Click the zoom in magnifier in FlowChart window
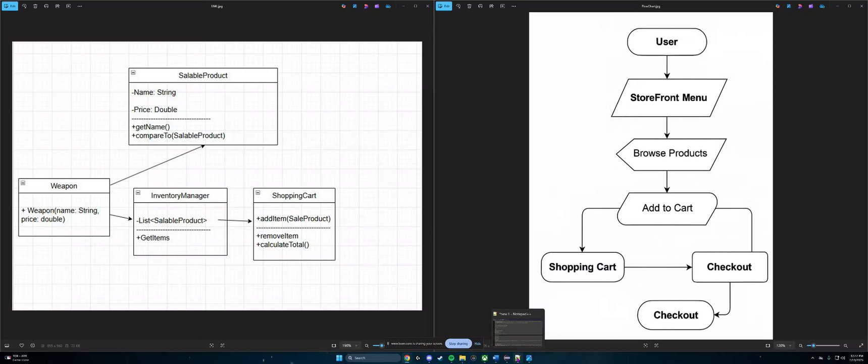This screenshot has width=868, height=364. click(x=845, y=346)
